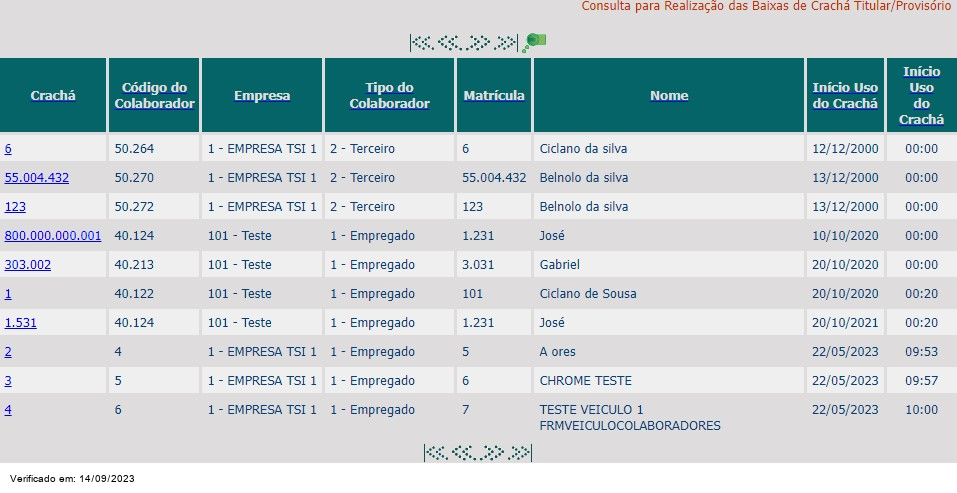957x493 pixels.
Task: Go to next page using top pagination
Action: (477, 43)
